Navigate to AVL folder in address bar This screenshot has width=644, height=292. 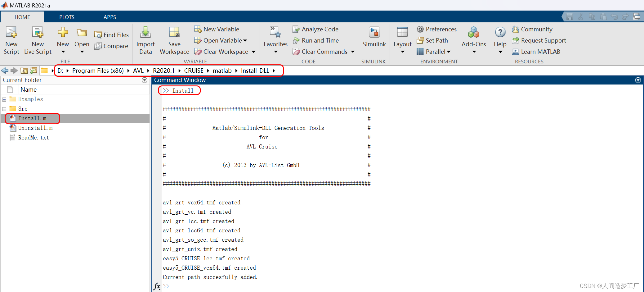(x=138, y=71)
